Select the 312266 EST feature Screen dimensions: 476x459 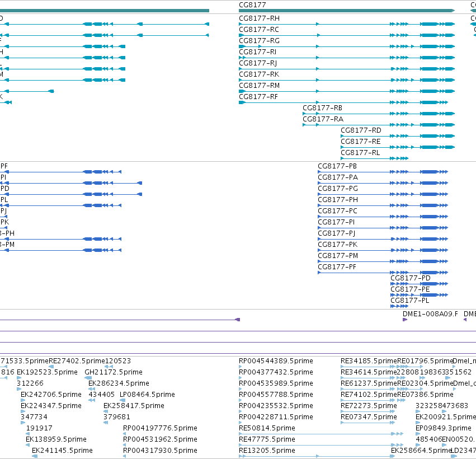pos(30,383)
